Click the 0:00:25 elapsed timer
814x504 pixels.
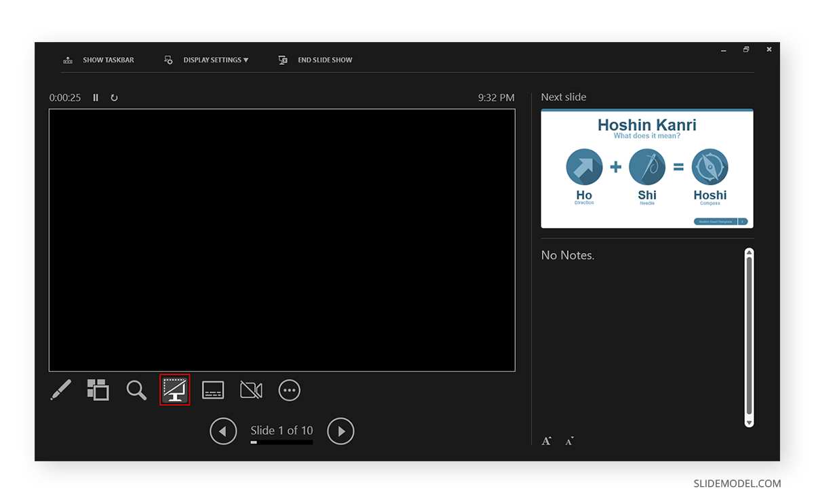[65, 98]
